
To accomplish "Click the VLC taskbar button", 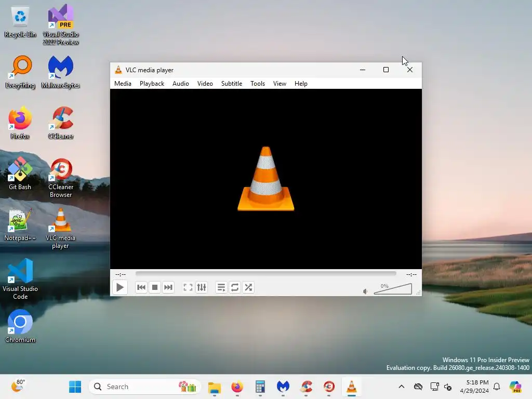I will 352,387.
